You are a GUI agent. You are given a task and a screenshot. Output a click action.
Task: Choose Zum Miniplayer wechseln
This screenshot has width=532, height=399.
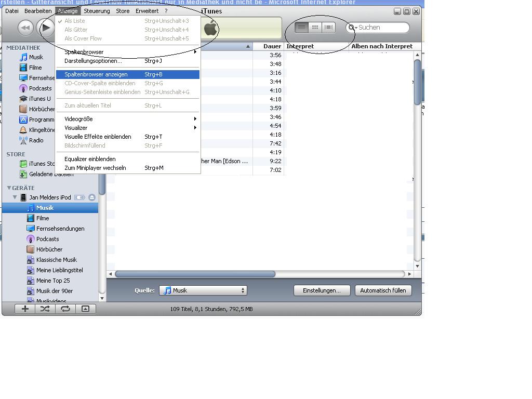[x=128, y=168]
